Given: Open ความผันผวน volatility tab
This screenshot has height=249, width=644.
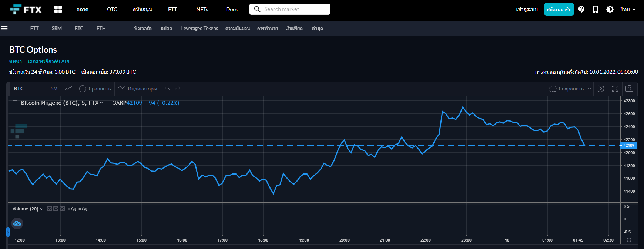Looking at the screenshot, I should click(x=238, y=28).
